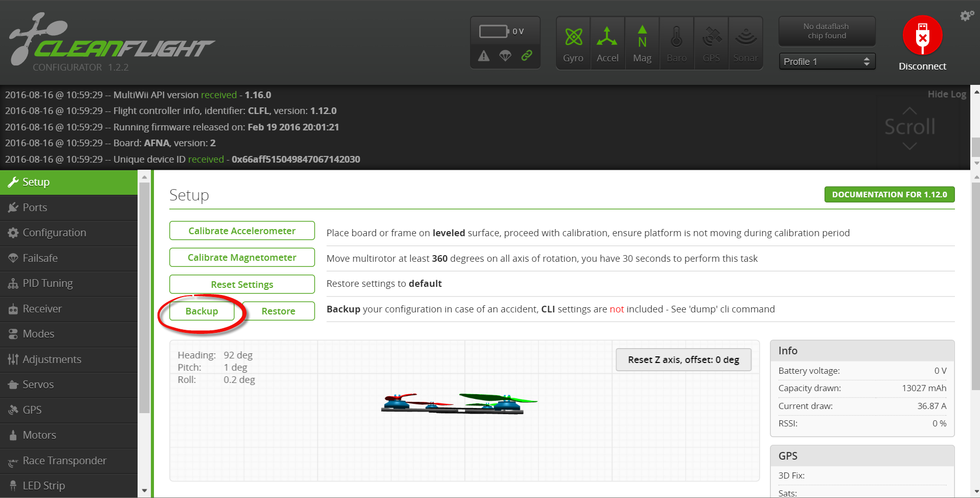Click the Disconnect label

point(923,66)
